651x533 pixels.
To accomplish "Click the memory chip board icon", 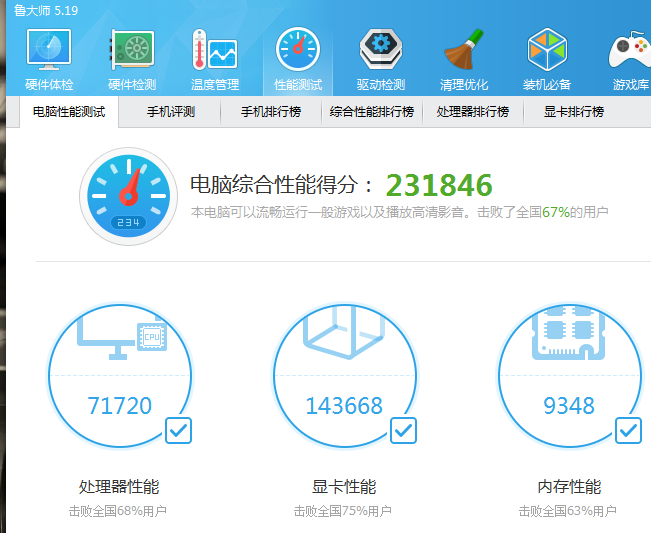I will 569,333.
